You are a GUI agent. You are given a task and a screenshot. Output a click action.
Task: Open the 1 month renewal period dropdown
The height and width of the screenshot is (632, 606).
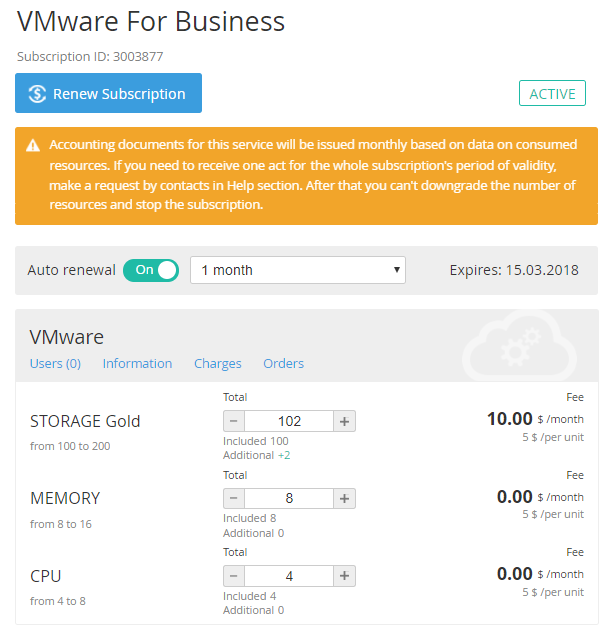297,270
